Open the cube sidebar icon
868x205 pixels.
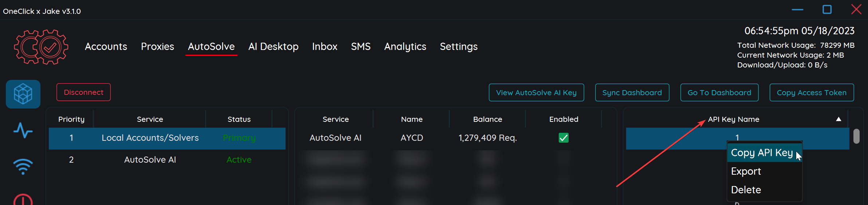[23, 94]
